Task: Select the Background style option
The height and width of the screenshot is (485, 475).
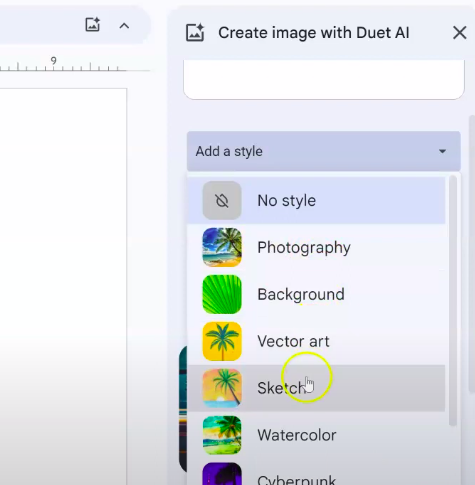Action: pos(316,294)
